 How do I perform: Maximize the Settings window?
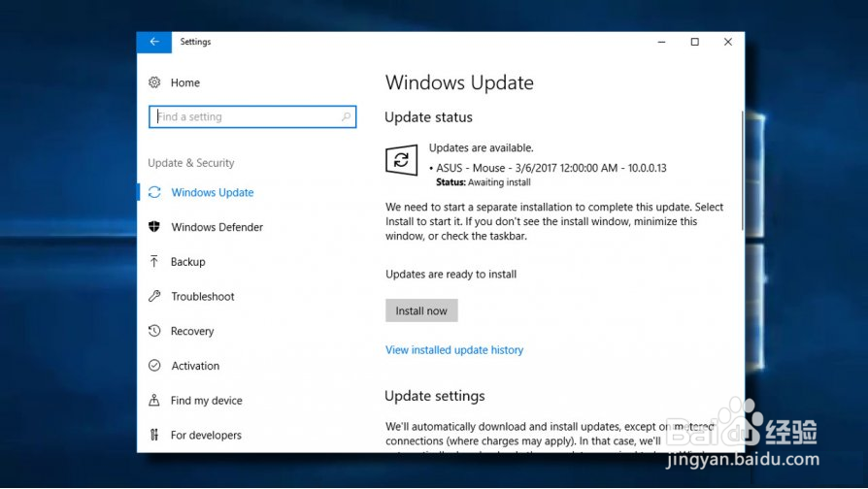pos(695,42)
